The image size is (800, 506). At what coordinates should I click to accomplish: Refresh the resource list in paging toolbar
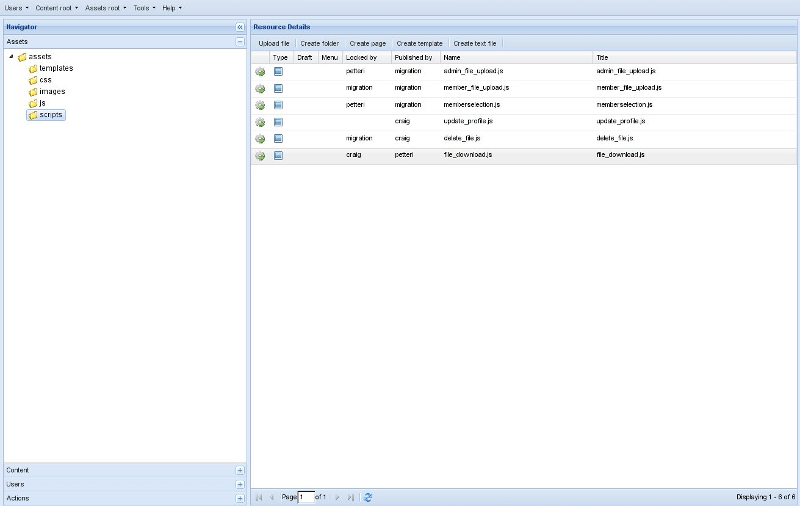368,497
